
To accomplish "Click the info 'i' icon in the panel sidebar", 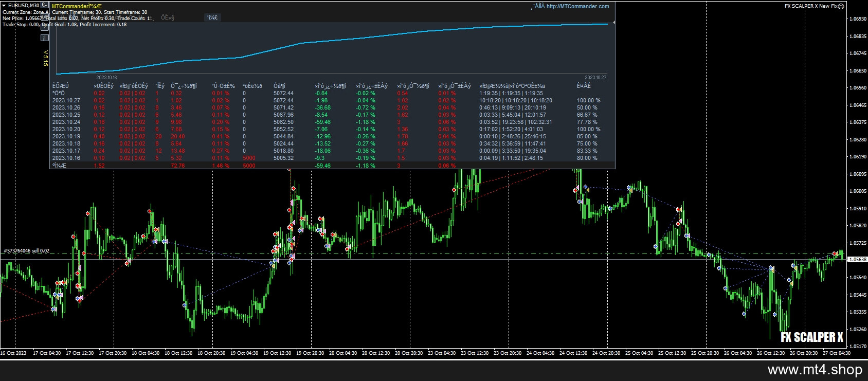I will [45, 38].
